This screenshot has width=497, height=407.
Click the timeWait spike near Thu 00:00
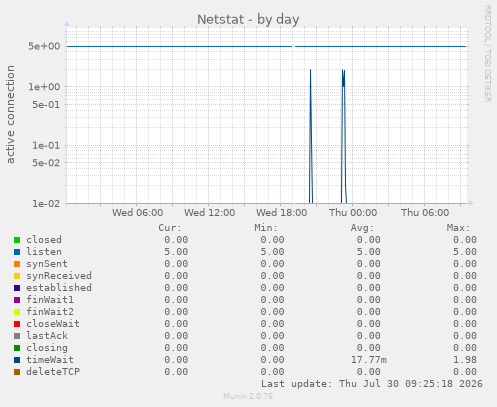344,136
